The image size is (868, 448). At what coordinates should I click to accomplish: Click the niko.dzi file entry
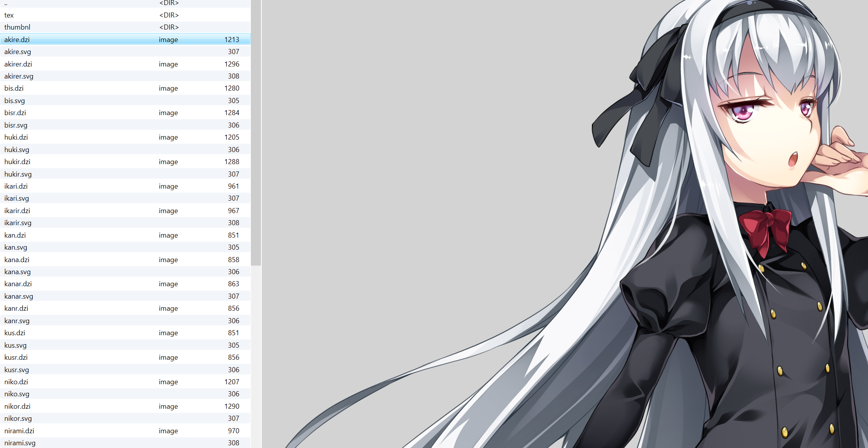coord(16,382)
